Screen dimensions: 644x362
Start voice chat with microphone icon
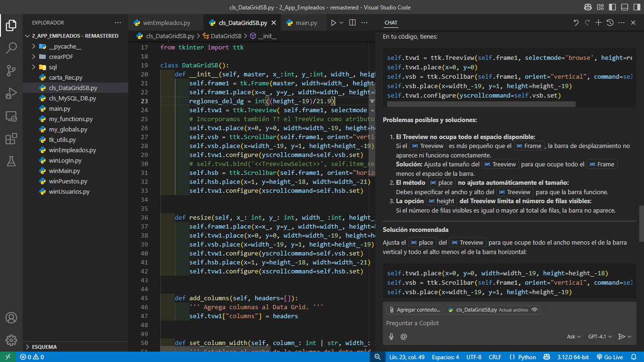click(391, 336)
